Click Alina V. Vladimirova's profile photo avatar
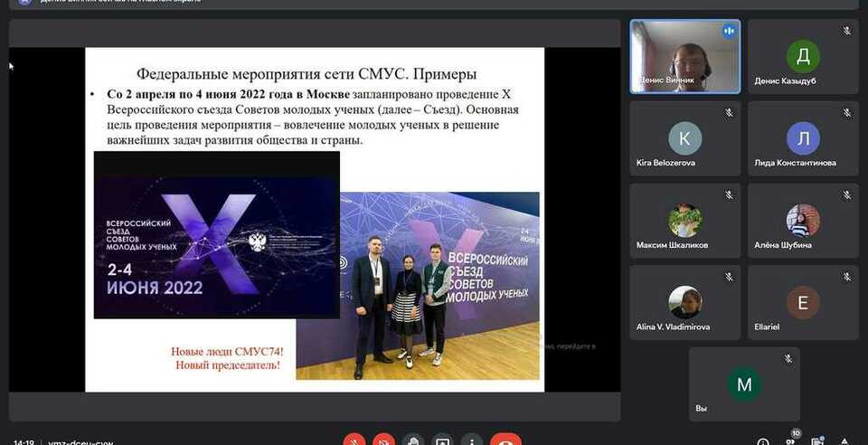The height and width of the screenshot is (445, 868). (x=684, y=303)
